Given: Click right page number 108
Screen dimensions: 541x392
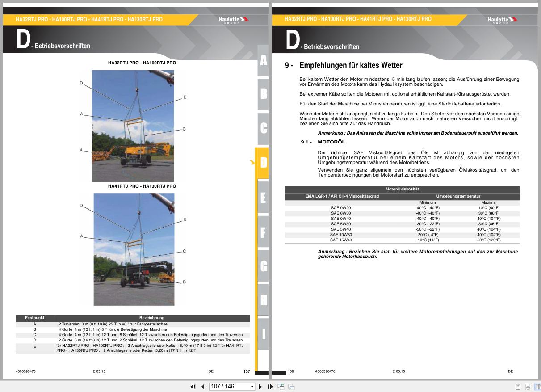Looking at the screenshot, I should [x=291, y=371].
